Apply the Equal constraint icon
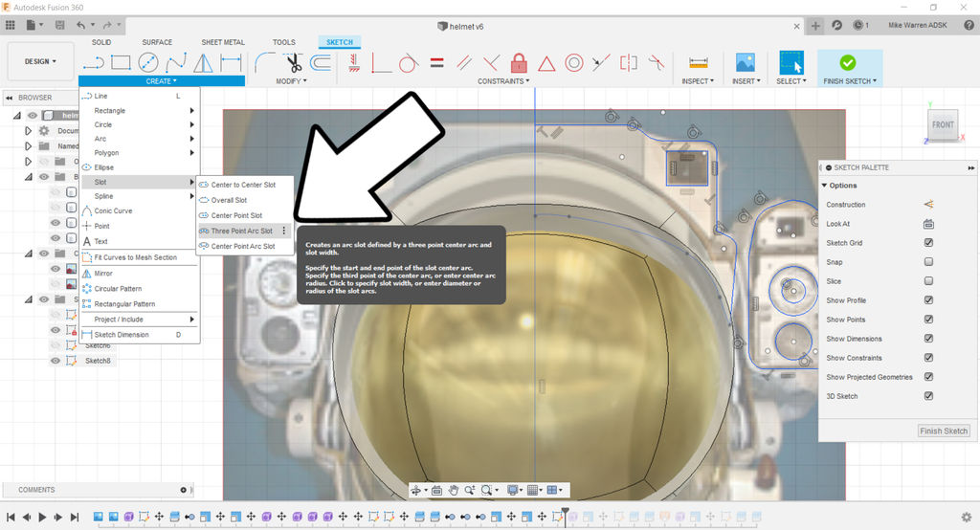The height and width of the screenshot is (530, 980). (436, 62)
